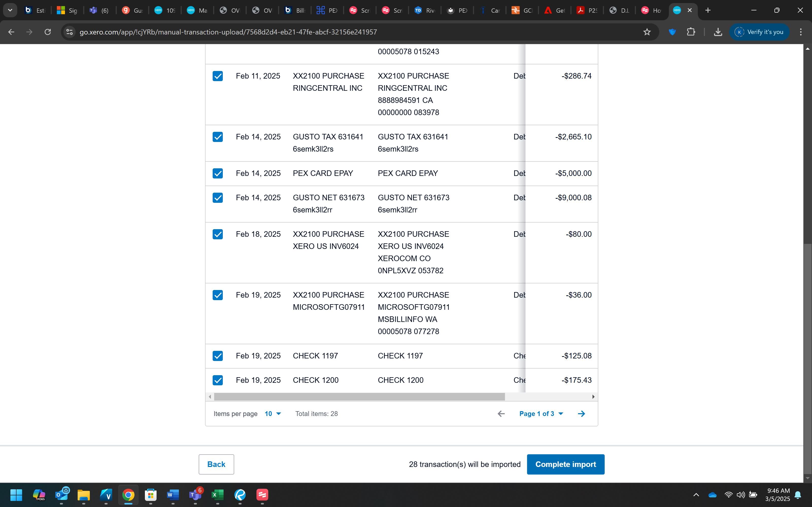This screenshot has width=812, height=507.
Task: Expand Page 1 of 3 selector
Action: [x=541, y=414]
